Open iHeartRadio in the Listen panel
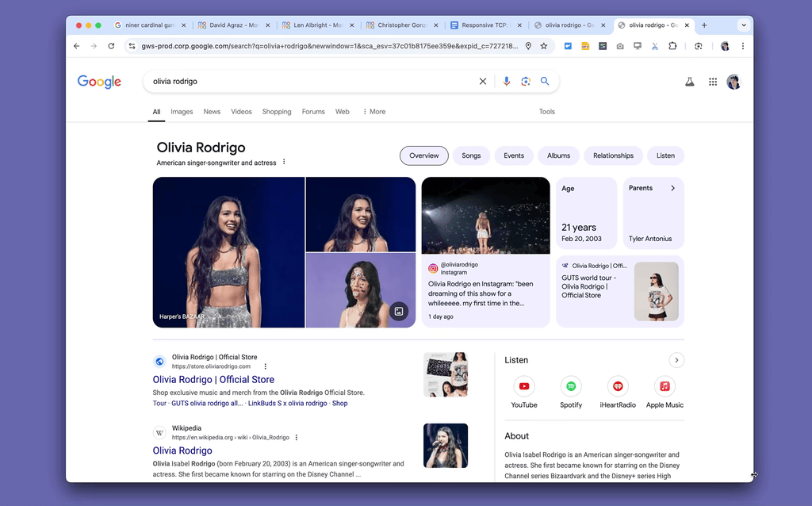This screenshot has width=812, height=506. (x=618, y=392)
